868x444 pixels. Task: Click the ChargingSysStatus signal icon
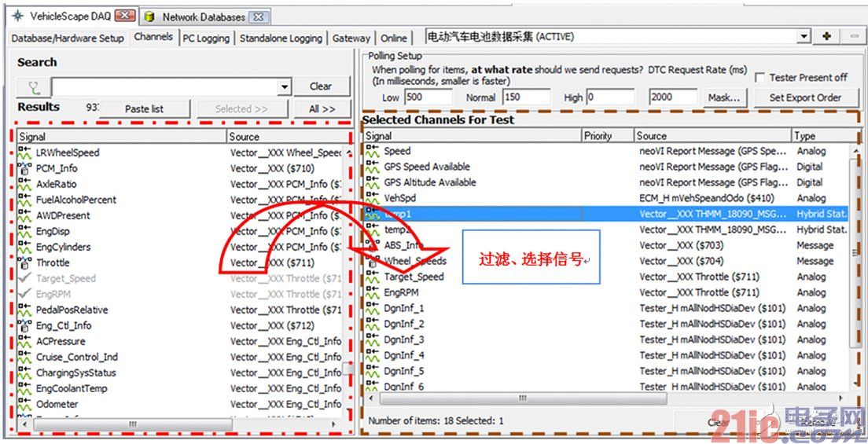(24, 372)
